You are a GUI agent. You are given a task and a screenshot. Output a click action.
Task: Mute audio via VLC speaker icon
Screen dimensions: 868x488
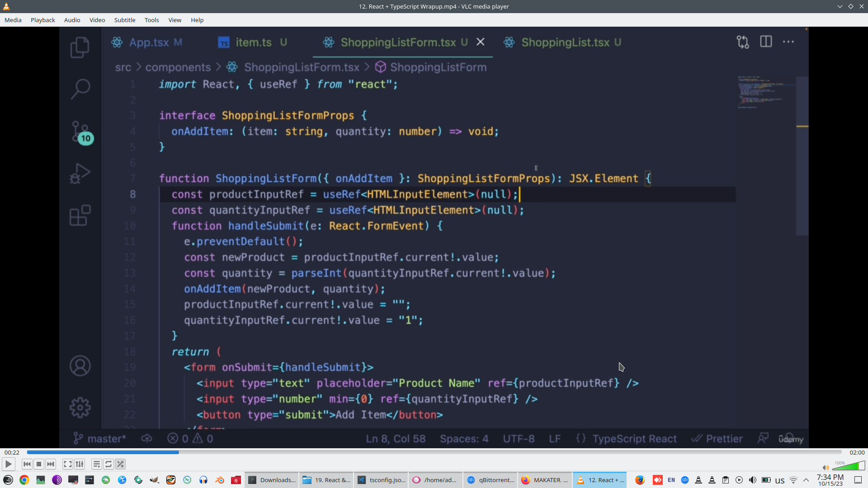coord(826,468)
